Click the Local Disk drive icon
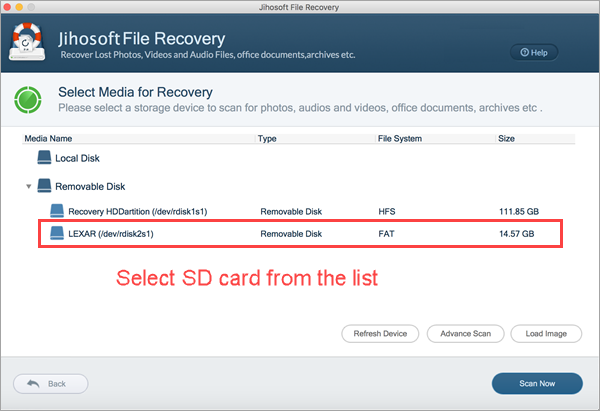Image resolution: width=600 pixels, height=411 pixels. point(44,157)
